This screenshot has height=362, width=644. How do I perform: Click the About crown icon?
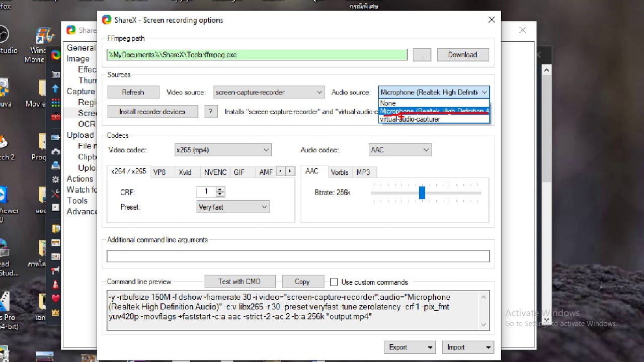[x=55, y=312]
